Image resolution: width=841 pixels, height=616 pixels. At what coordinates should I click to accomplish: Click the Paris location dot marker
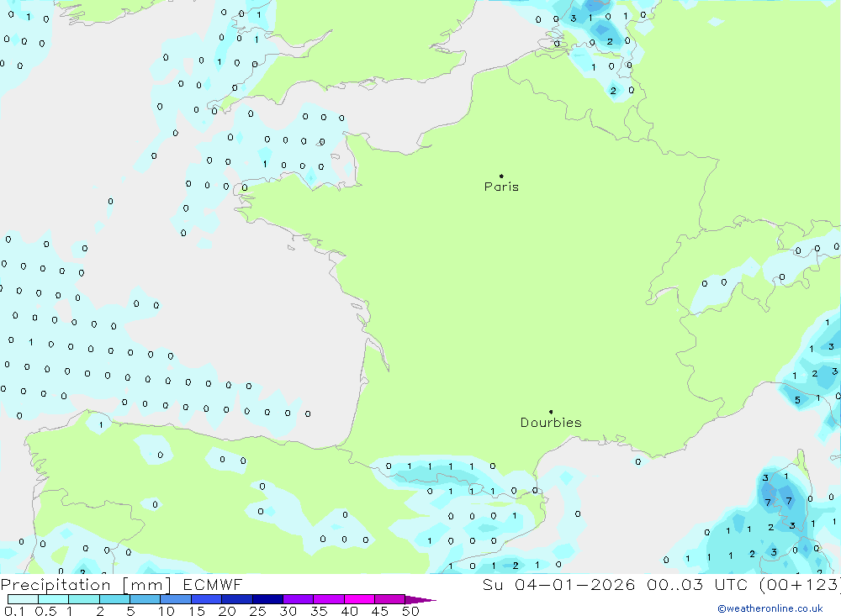[501, 176]
